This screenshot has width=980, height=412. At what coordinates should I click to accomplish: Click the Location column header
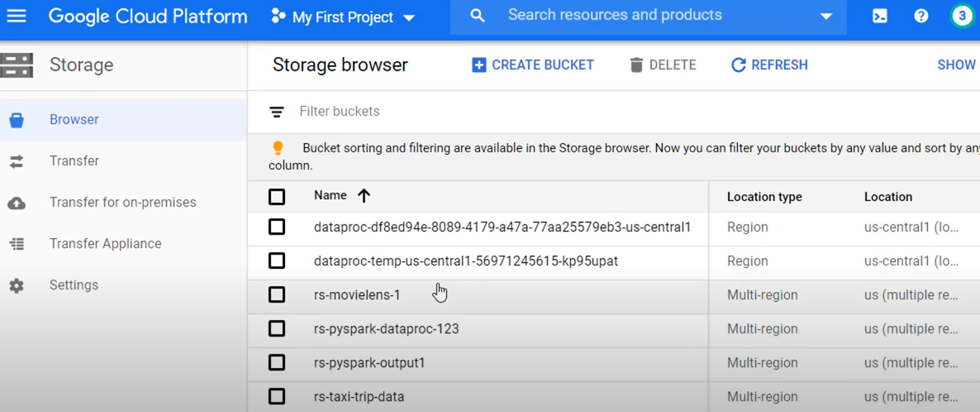tap(888, 197)
